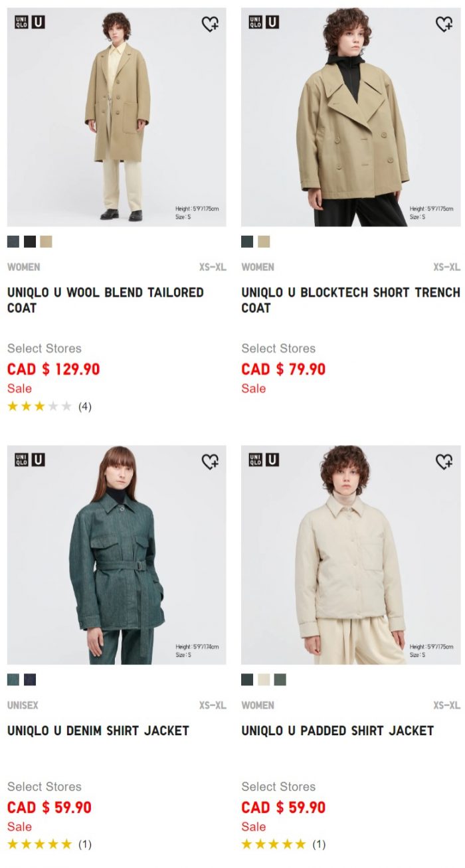Open the green denim jacket product photo

pos(117,555)
